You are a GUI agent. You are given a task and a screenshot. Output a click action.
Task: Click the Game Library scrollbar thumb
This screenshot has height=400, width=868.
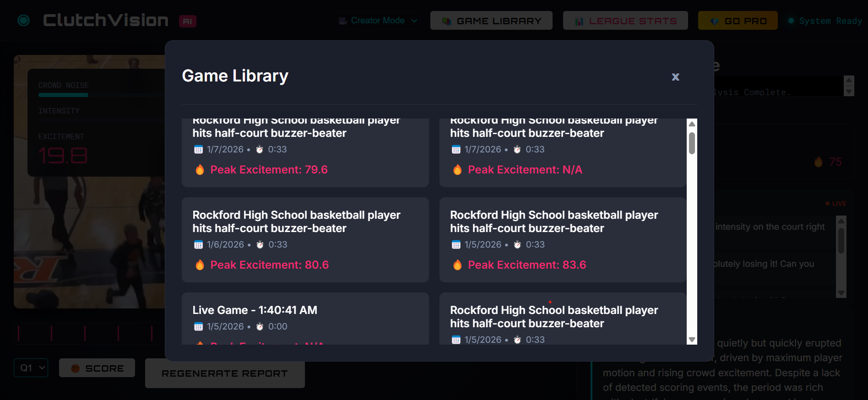[x=692, y=143]
